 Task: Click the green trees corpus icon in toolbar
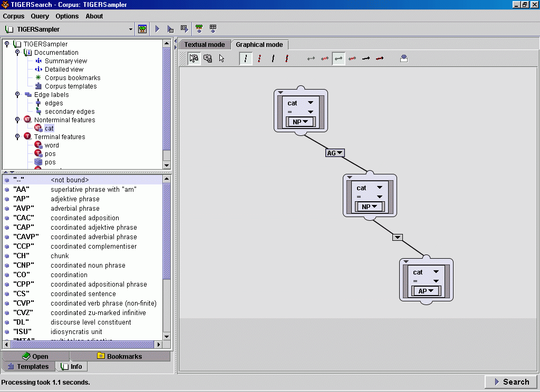tap(142, 29)
